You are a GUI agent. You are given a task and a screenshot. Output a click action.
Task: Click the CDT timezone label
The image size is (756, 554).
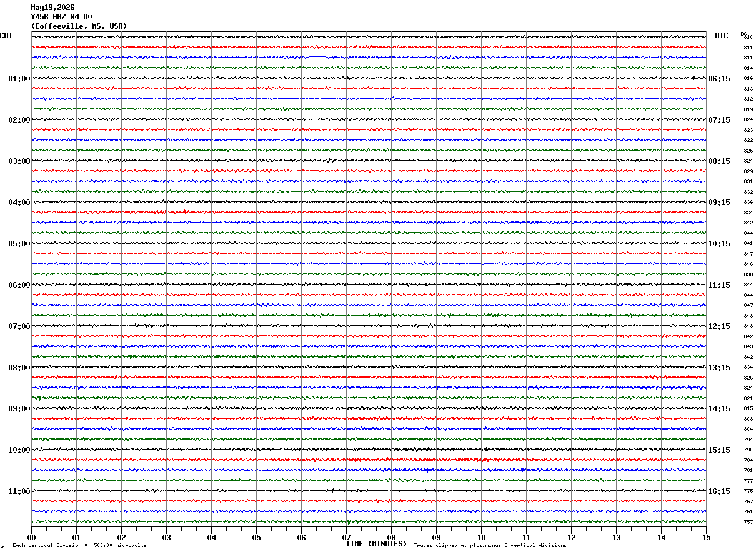click(6, 36)
